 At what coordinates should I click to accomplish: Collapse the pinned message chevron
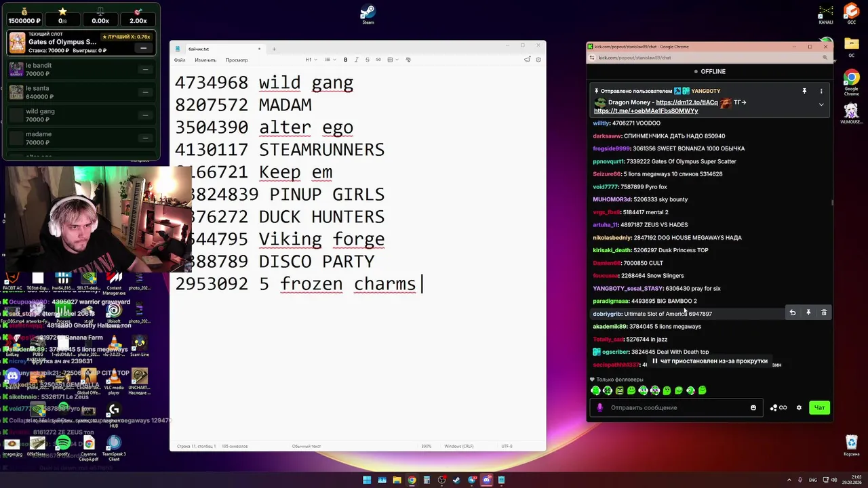pos(821,104)
